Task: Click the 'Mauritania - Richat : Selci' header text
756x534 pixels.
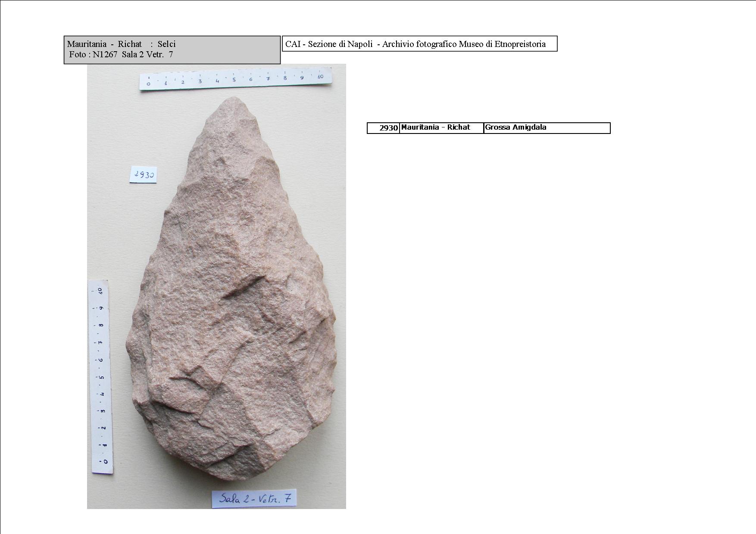Action: pos(121,44)
